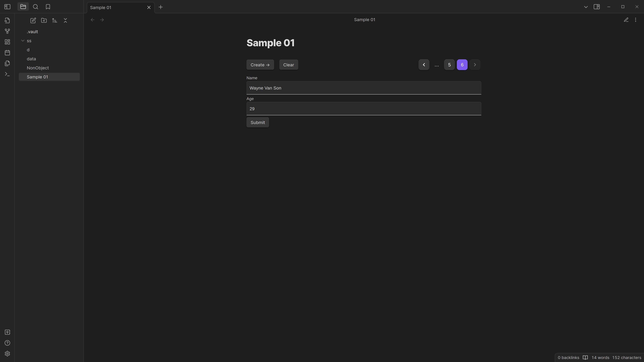Open the graph view icon

[x=7, y=31]
